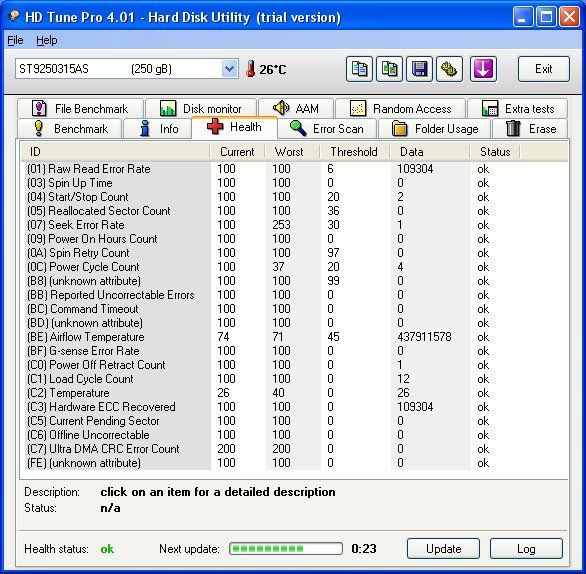Open the File menu
Screen dimensions: 586x574
point(15,40)
